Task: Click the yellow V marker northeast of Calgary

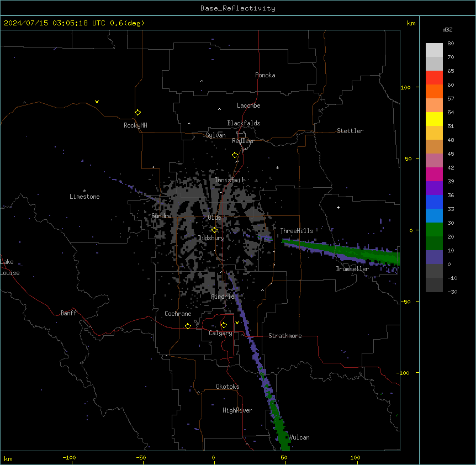Action: tap(237, 323)
